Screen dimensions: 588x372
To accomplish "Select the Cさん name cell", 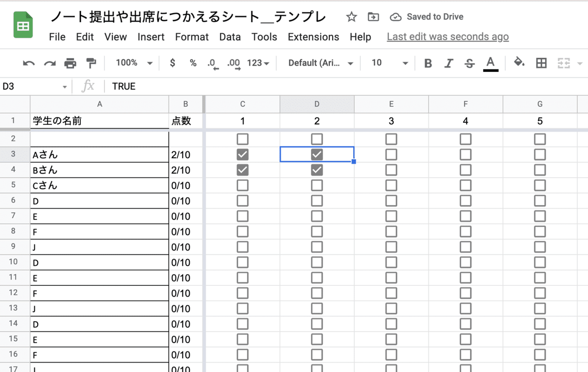I will click(99, 186).
